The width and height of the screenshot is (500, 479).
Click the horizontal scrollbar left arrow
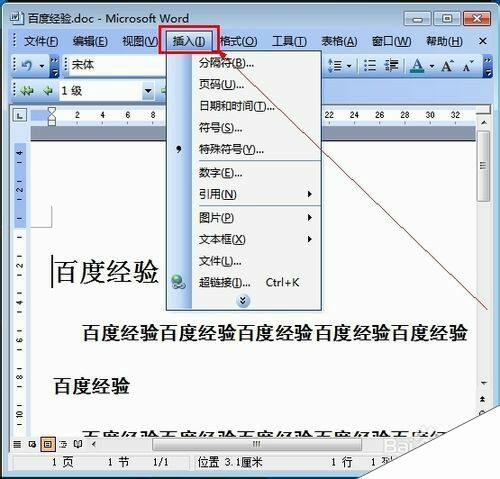point(94,444)
